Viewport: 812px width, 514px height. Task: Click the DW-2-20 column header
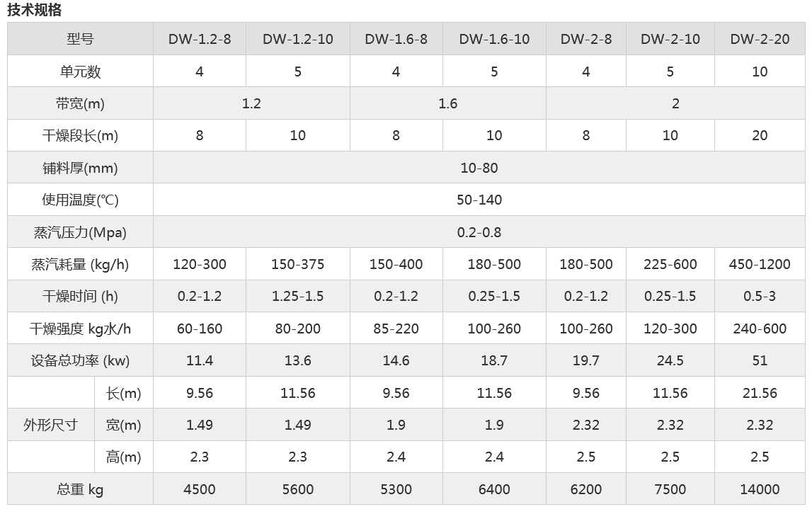point(760,39)
